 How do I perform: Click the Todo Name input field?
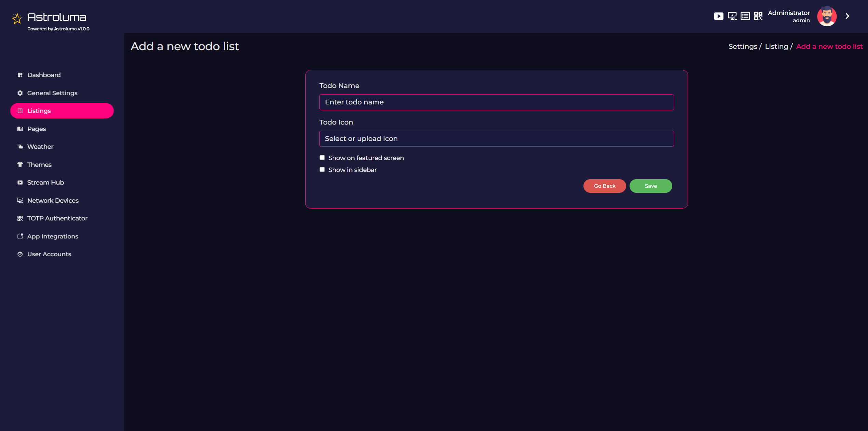(497, 102)
